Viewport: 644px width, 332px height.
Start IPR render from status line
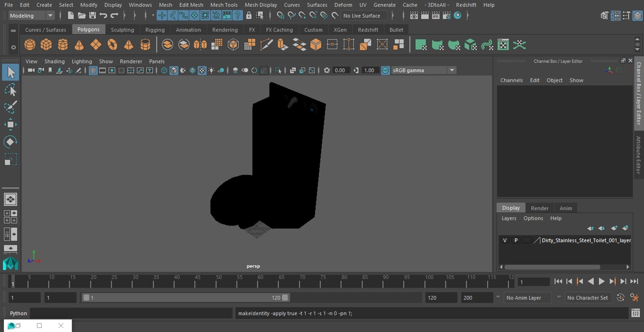click(436, 15)
